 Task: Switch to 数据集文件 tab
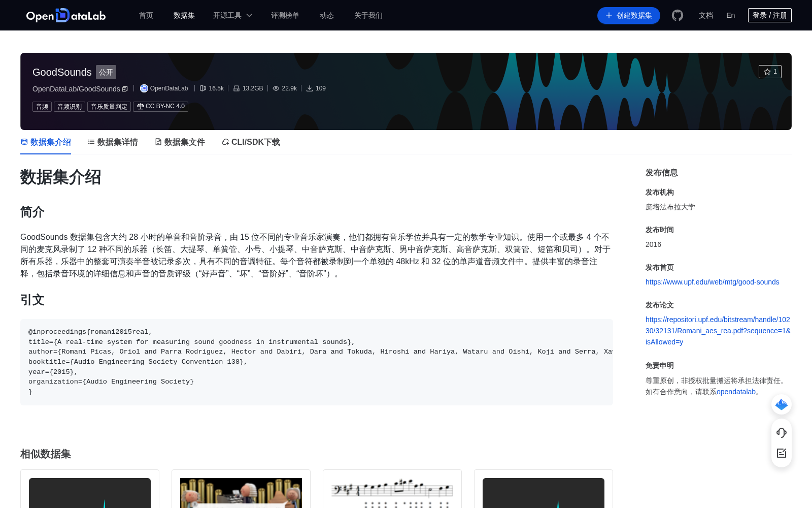click(x=180, y=142)
